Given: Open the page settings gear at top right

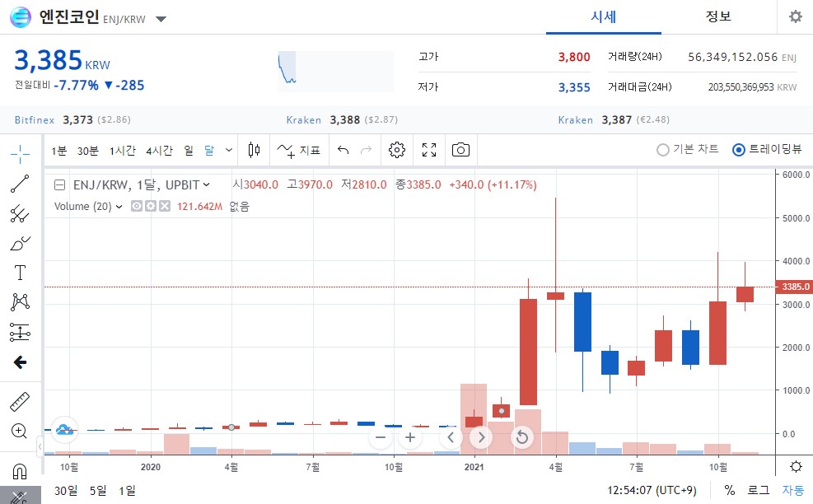Looking at the screenshot, I should pos(796,16).
